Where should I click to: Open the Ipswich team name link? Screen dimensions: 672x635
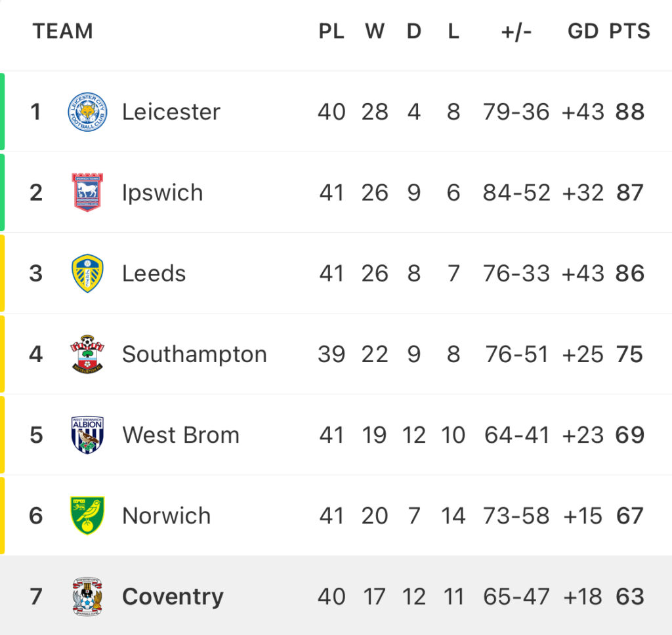163,193
